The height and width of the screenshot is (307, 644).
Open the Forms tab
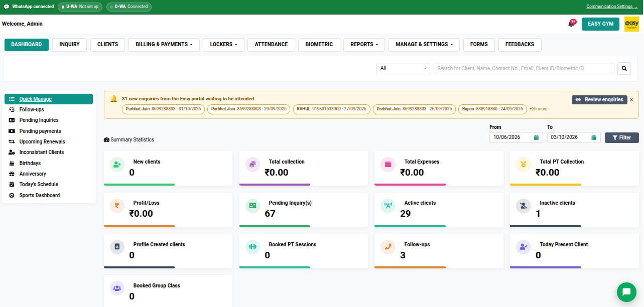479,45
